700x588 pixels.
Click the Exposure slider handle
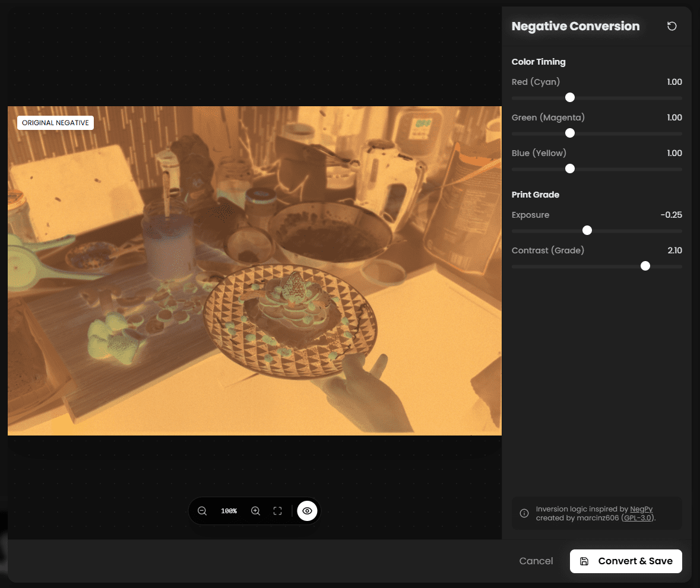click(x=587, y=230)
